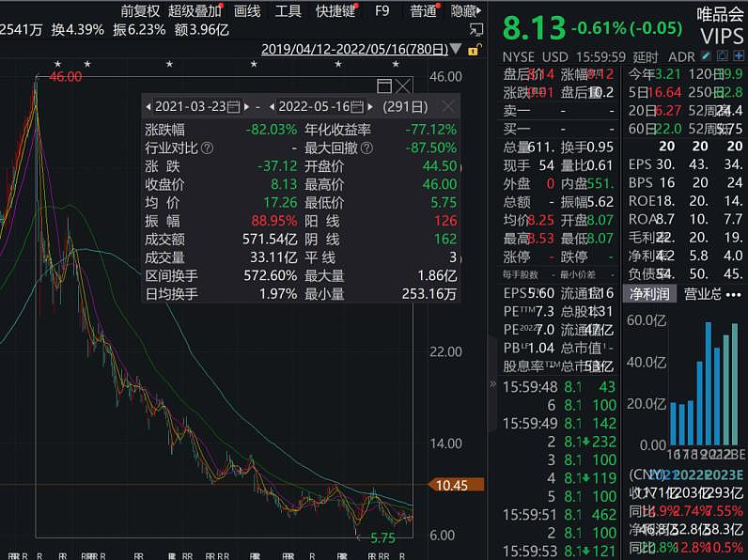Screen dimensions: 748x560
Task: Click the 阴线 count 162
Action: pos(445,239)
